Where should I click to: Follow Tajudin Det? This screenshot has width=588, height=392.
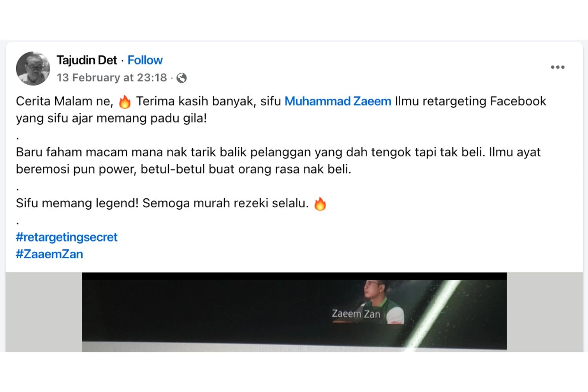[x=145, y=60]
